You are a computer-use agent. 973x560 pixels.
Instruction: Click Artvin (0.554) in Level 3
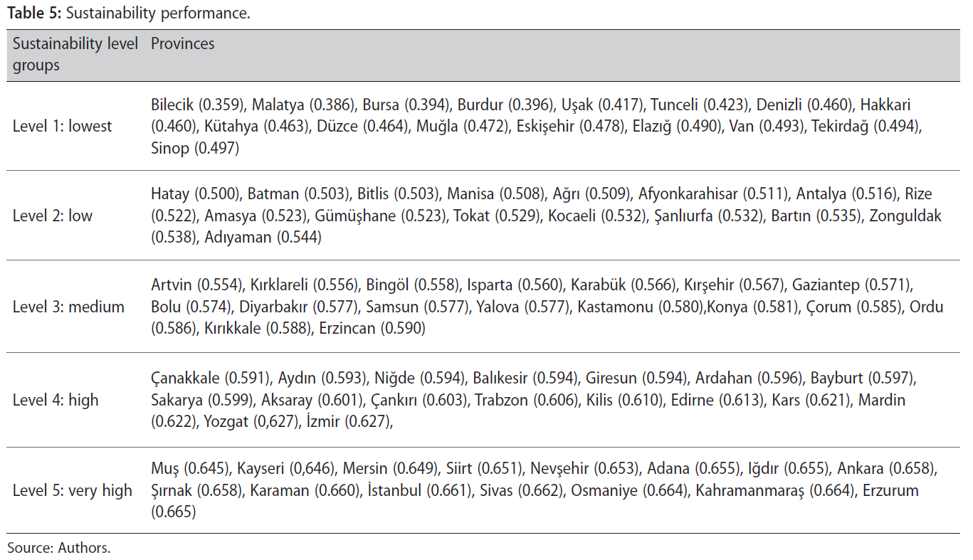(198, 285)
